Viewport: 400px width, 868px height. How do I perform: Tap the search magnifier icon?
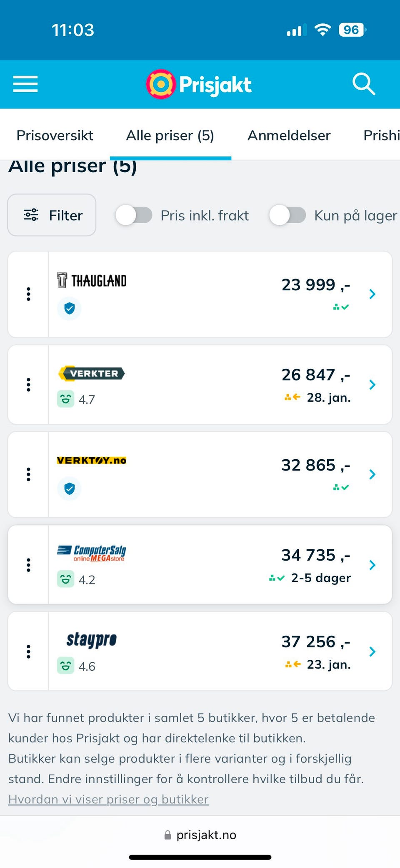(x=363, y=84)
